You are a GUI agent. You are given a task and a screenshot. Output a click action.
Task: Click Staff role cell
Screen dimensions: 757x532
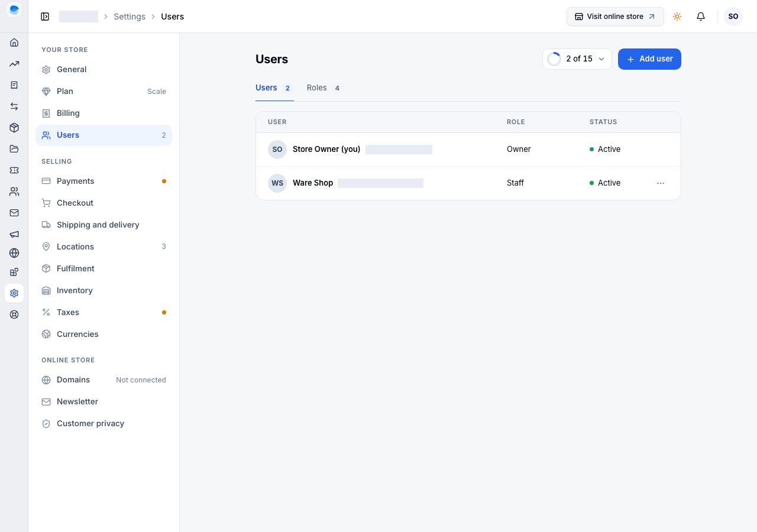click(515, 183)
